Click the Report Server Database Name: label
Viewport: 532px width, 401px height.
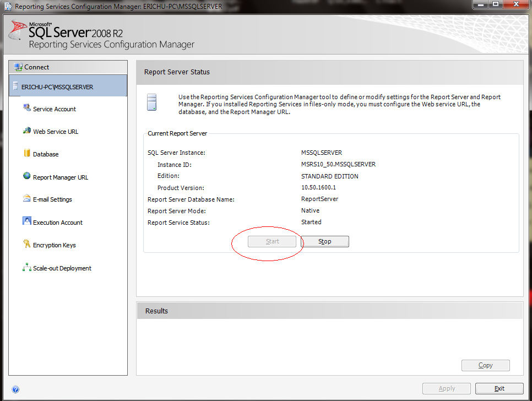pos(191,199)
